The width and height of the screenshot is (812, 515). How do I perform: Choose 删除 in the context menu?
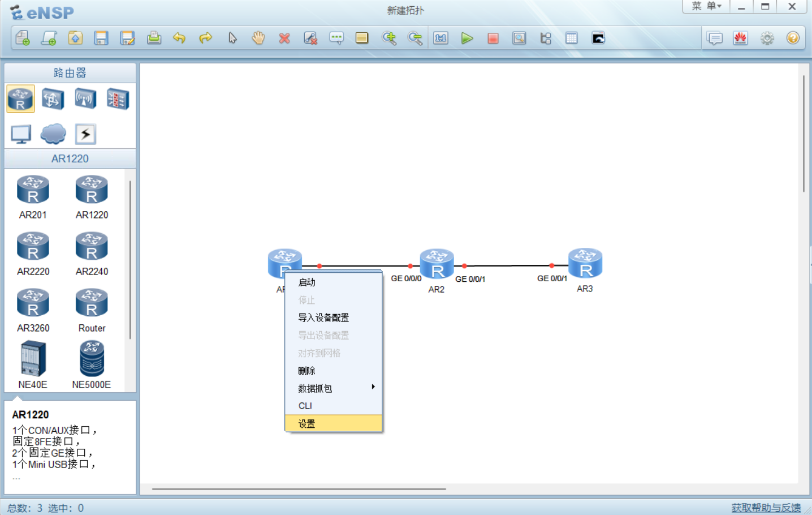334,371
